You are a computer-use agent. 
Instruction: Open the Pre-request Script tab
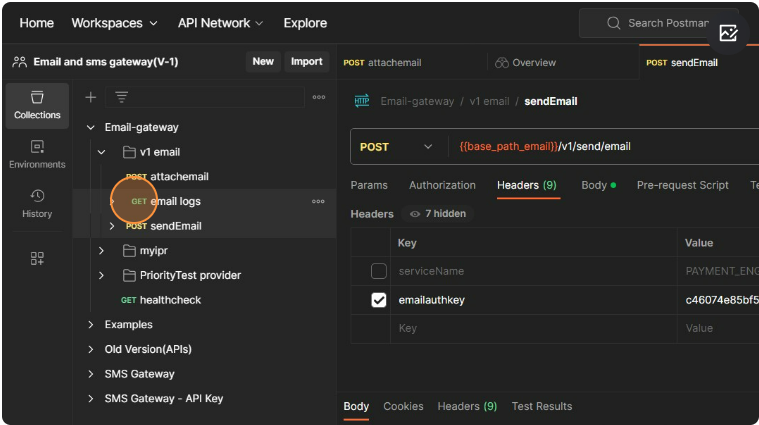tap(682, 185)
